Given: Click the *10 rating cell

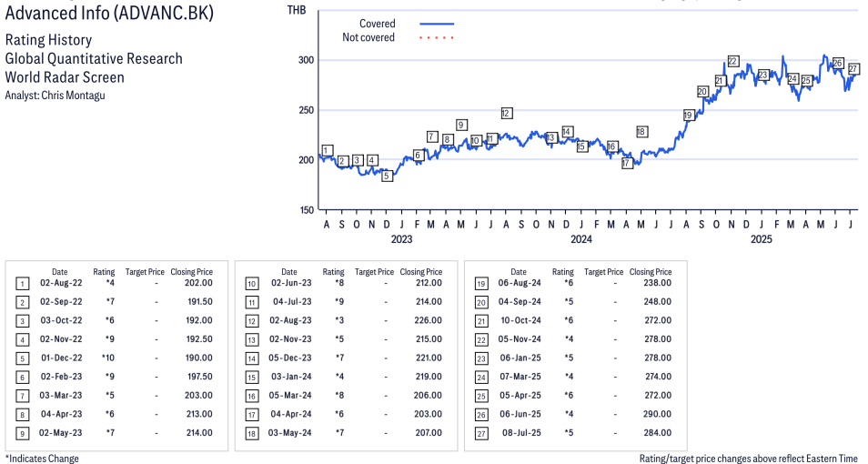Looking at the screenshot, I should (x=108, y=358).
